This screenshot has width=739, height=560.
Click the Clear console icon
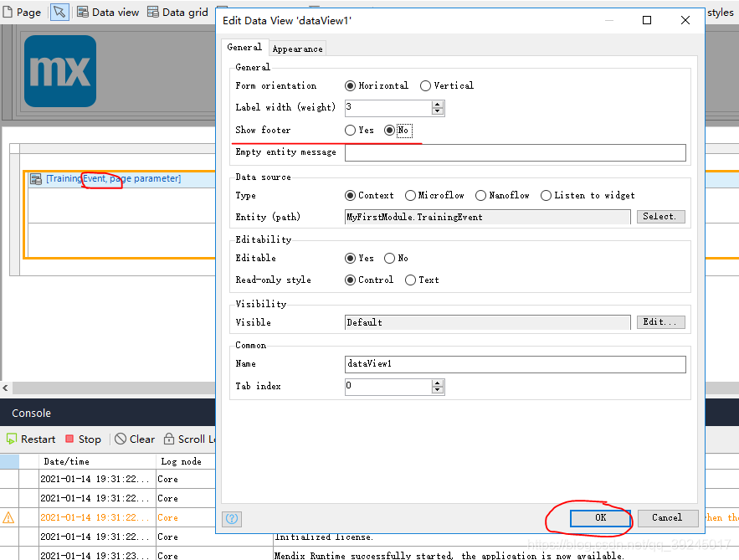coord(121,439)
